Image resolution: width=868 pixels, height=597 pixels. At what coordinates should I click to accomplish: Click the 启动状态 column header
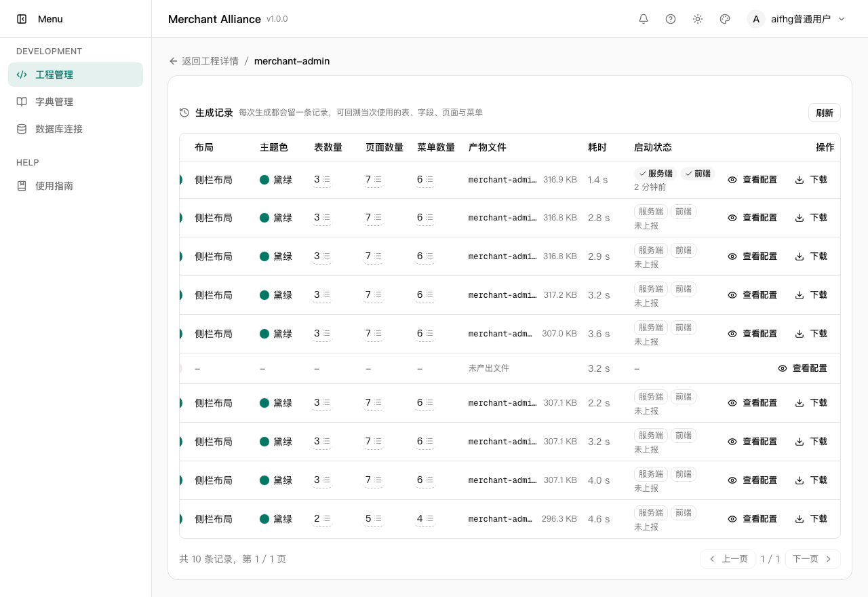[x=653, y=147]
